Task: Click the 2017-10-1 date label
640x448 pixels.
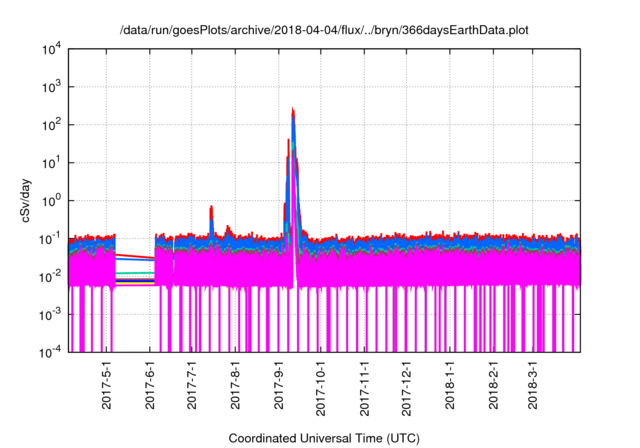Action: pos(321,388)
